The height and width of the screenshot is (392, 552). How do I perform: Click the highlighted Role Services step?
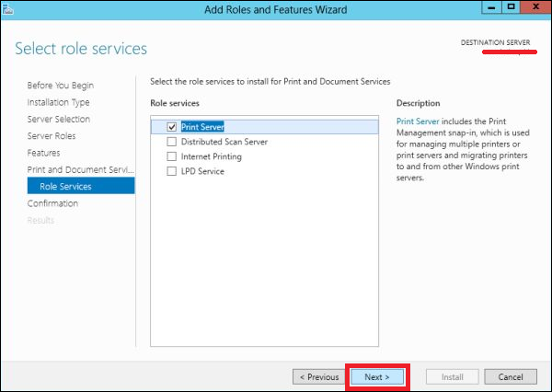(x=65, y=186)
